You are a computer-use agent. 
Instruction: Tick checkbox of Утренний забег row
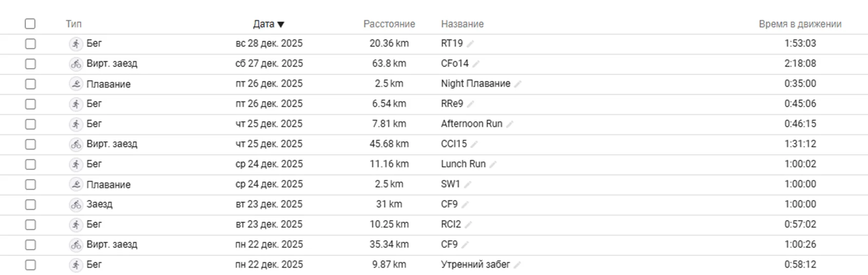tap(30, 265)
